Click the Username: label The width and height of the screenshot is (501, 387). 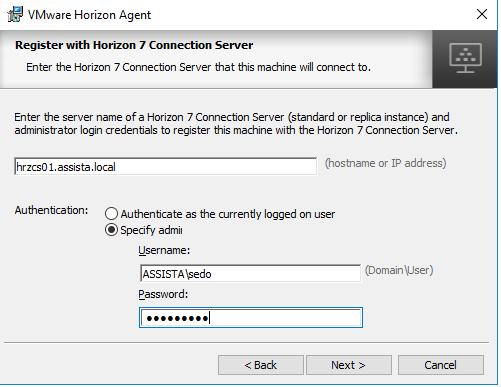coord(164,250)
